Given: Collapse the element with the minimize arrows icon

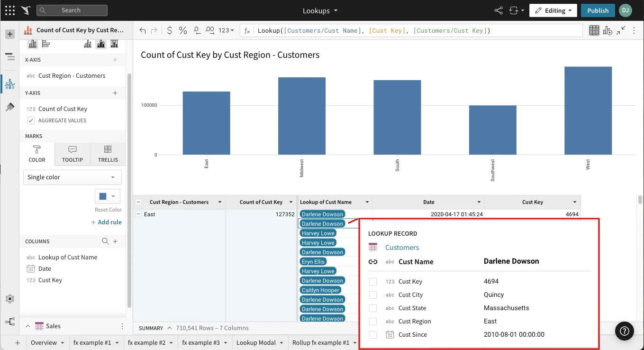Looking at the screenshot, I should coord(621,30).
